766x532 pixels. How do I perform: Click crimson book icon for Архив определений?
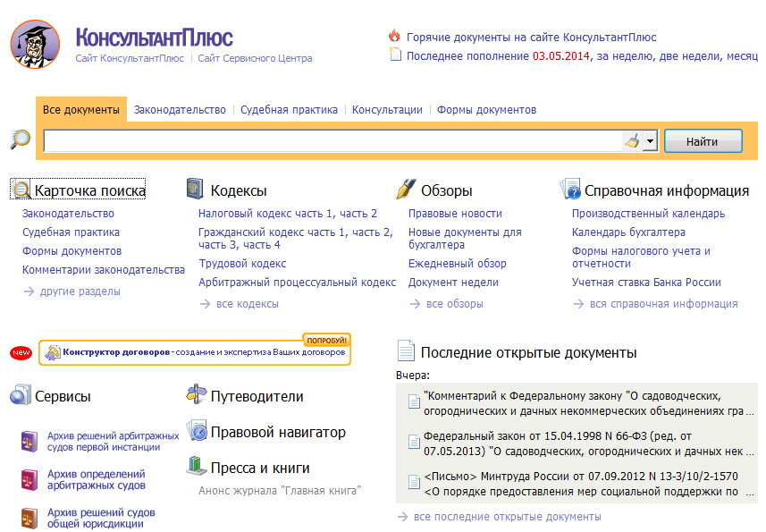tap(29, 479)
